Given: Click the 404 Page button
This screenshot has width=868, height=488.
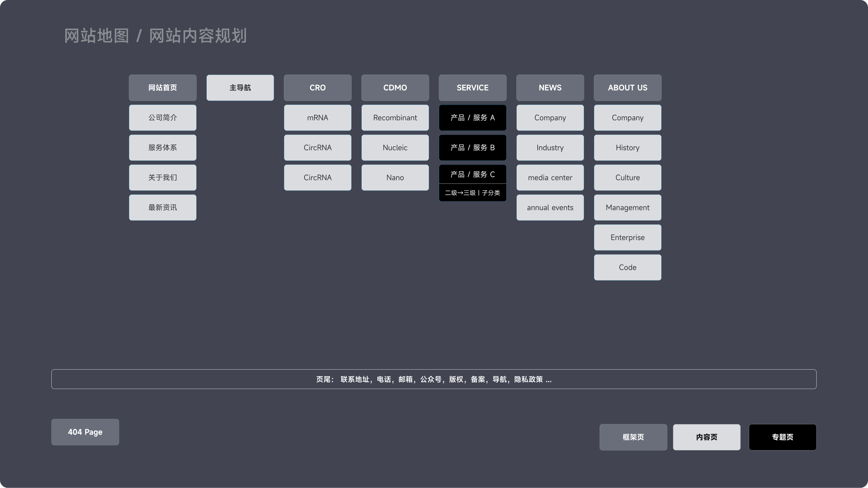Looking at the screenshot, I should (85, 432).
